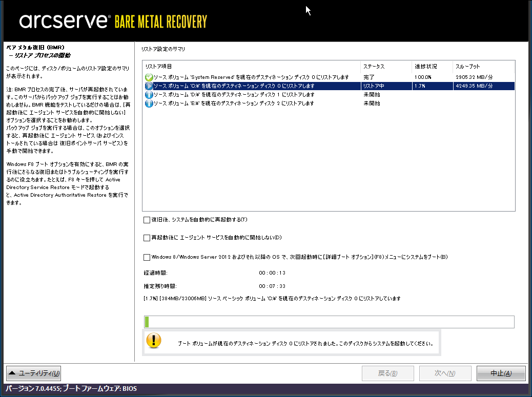532x397 pixels.
Task: Click the リストア項目 column header
Action: [252, 67]
